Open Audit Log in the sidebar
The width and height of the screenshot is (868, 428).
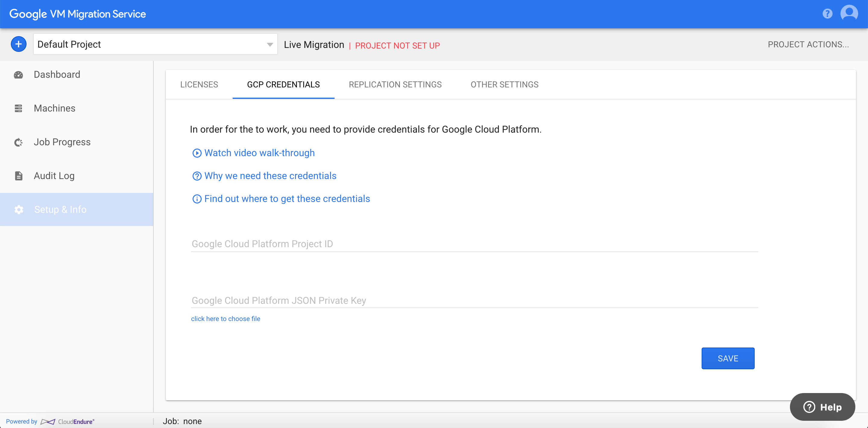tap(77, 176)
